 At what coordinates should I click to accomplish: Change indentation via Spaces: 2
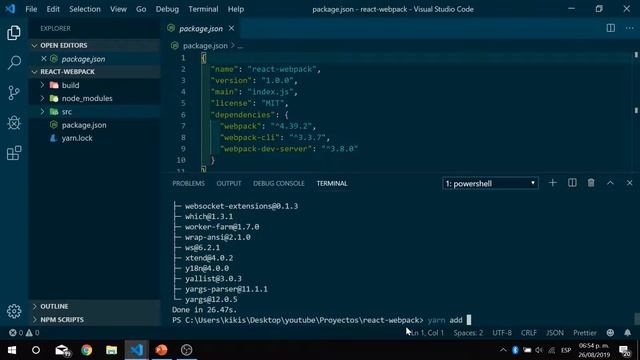point(468,333)
